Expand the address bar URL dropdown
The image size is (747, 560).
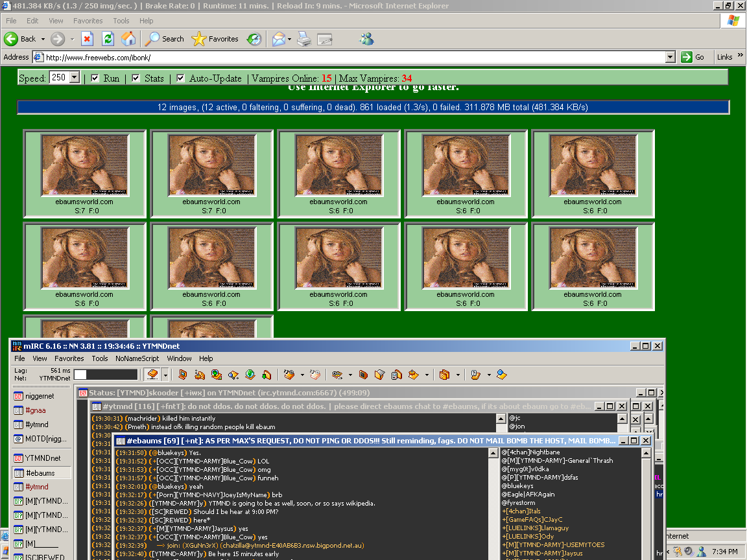[x=670, y=57]
